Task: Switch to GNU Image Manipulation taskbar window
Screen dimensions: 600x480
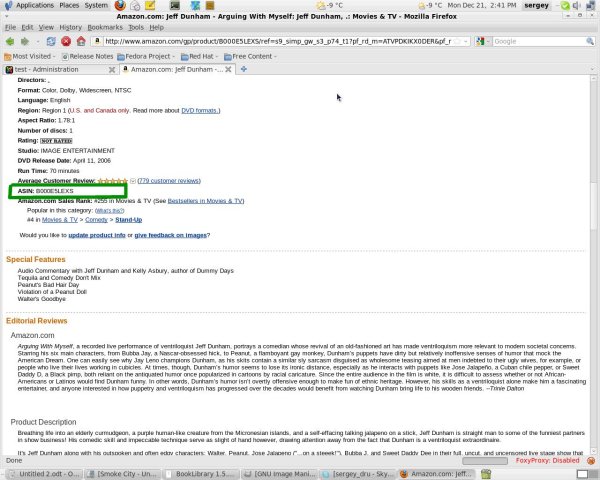Action: [279, 474]
